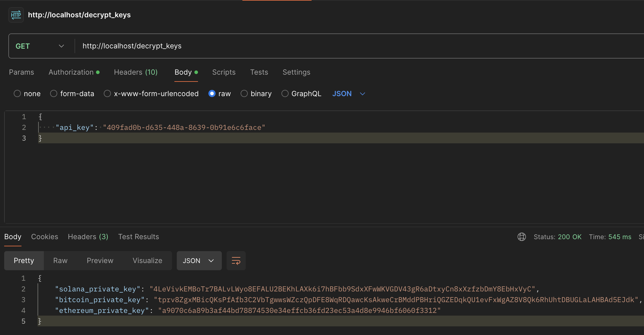The image size is (644, 335).
Task: View the response Cookies tab
Action: (45, 237)
